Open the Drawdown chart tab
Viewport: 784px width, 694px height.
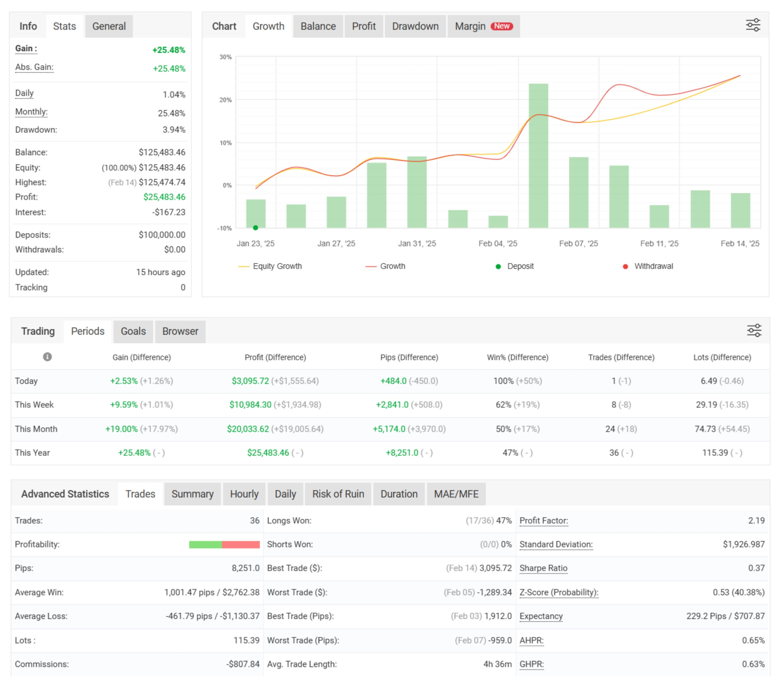[415, 26]
